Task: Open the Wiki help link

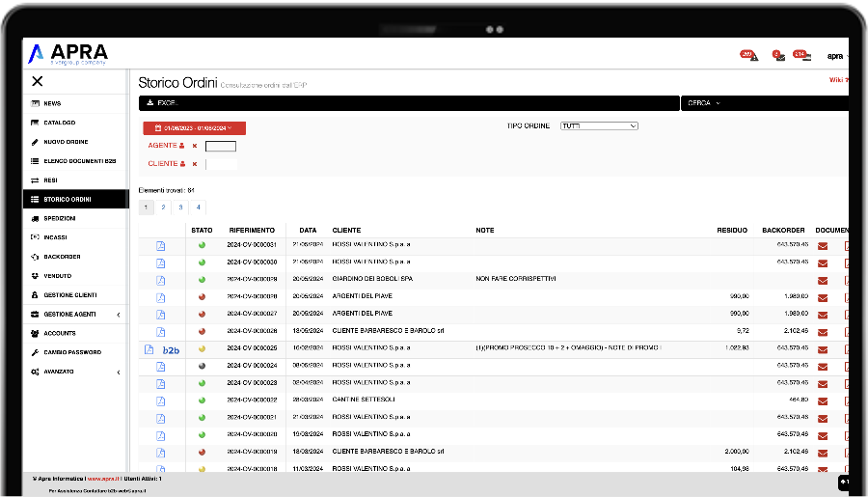Action: (837, 80)
